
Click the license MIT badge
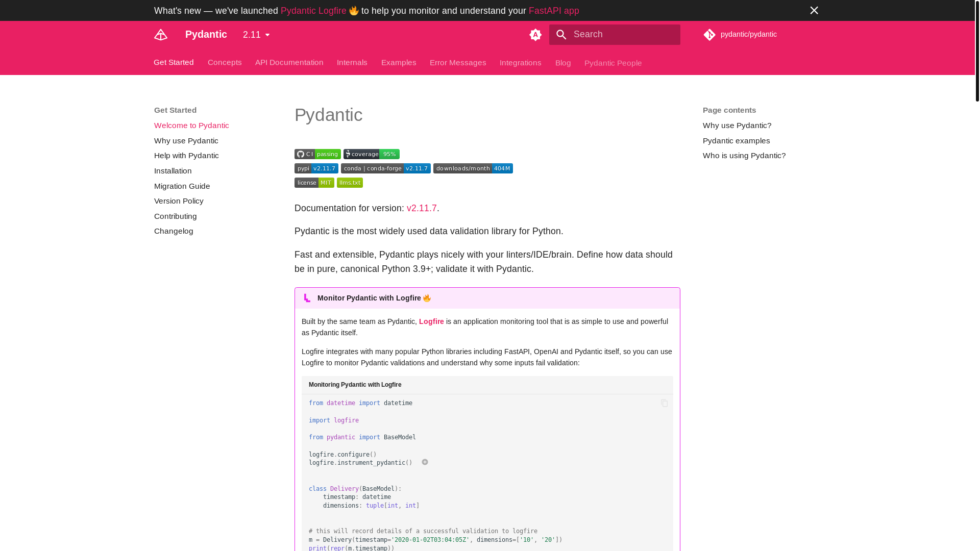(x=314, y=183)
